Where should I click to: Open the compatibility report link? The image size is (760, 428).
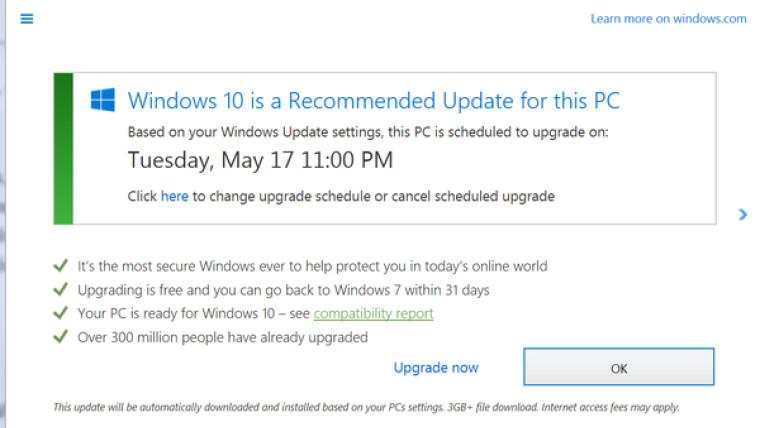[373, 314]
